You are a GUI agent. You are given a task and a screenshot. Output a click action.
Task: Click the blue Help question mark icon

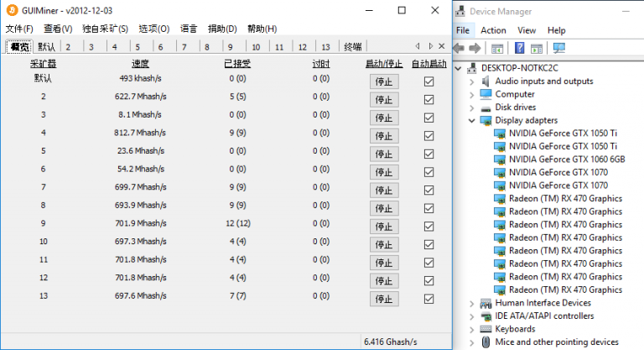point(520,49)
